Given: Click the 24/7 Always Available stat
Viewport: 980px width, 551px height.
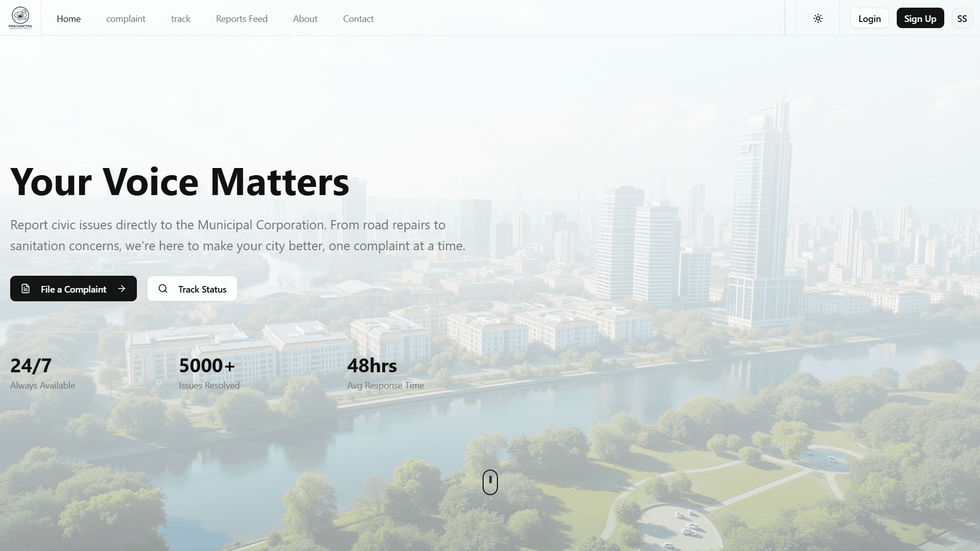Looking at the screenshot, I should (42, 373).
